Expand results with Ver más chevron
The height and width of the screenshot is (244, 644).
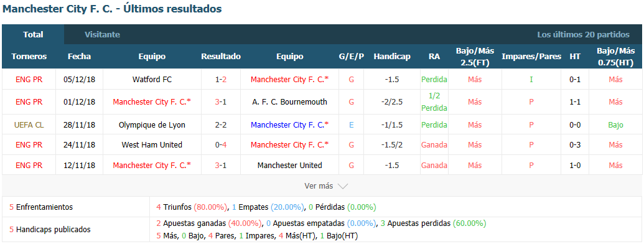pos(326,186)
